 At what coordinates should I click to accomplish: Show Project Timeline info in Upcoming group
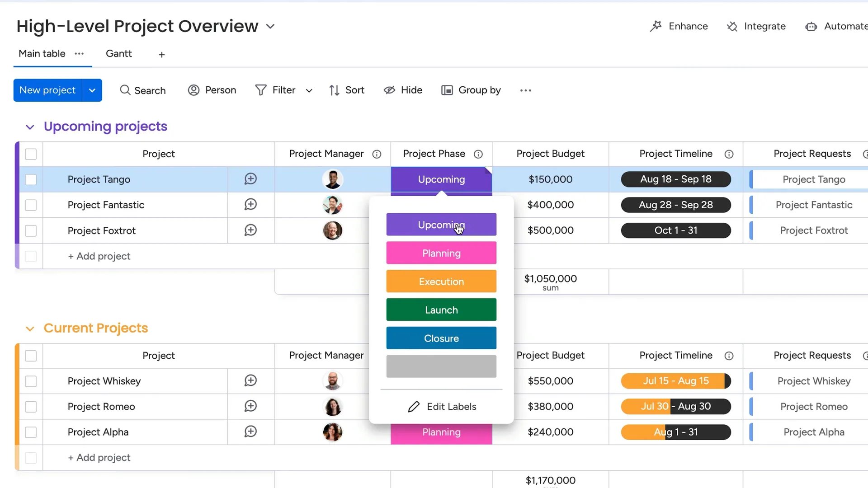(x=729, y=154)
